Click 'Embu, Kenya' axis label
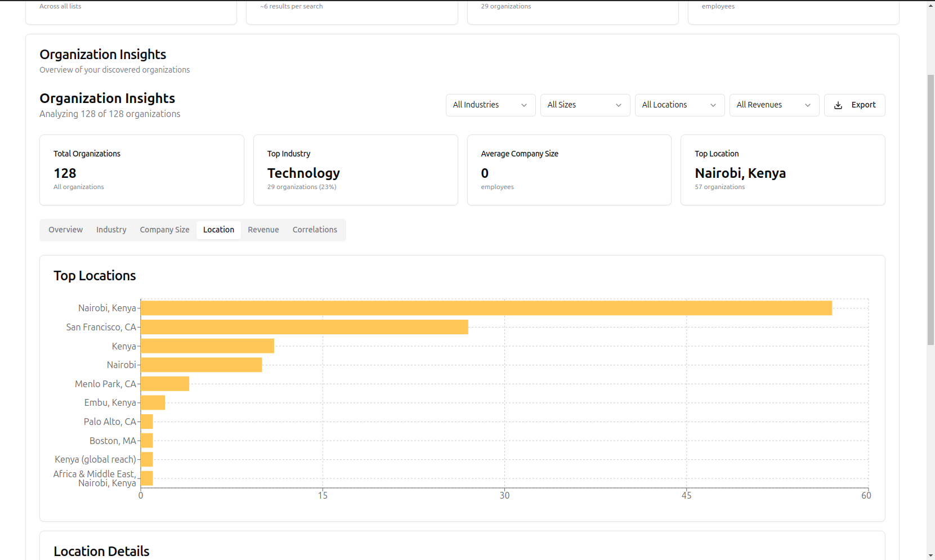Screen dimensions: 935x560 pos(110,402)
